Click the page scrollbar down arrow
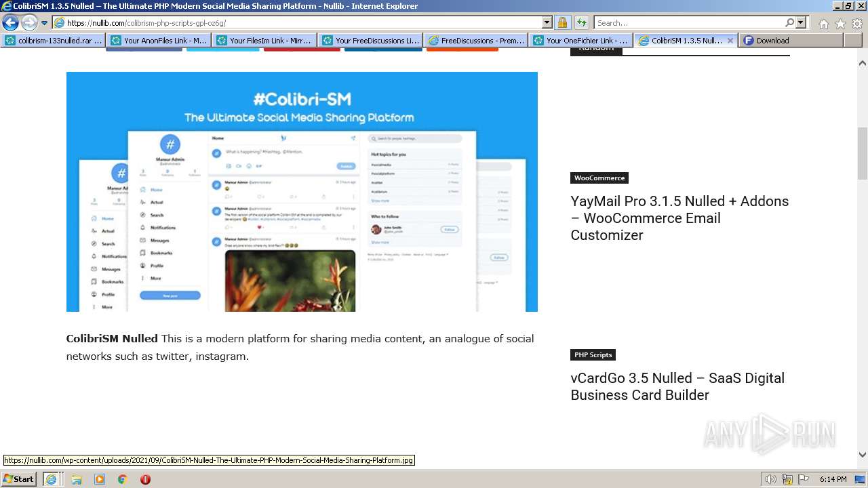Viewport: 868px width, 488px height. [863, 455]
